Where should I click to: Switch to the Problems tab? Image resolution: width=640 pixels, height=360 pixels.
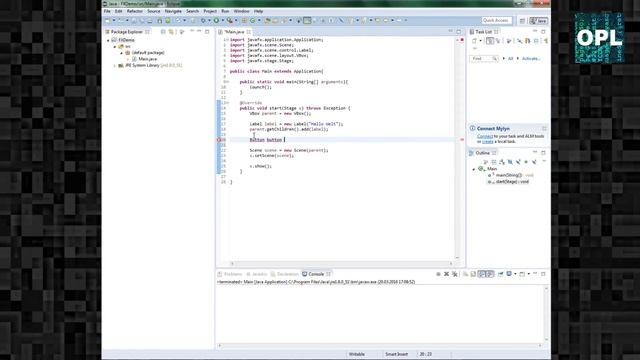click(x=230, y=274)
